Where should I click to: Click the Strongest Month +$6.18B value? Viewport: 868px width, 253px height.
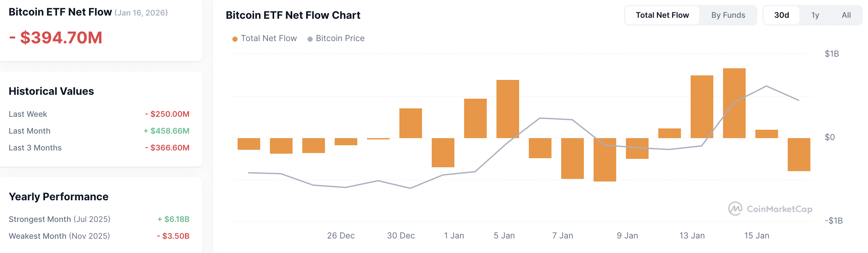(173, 219)
